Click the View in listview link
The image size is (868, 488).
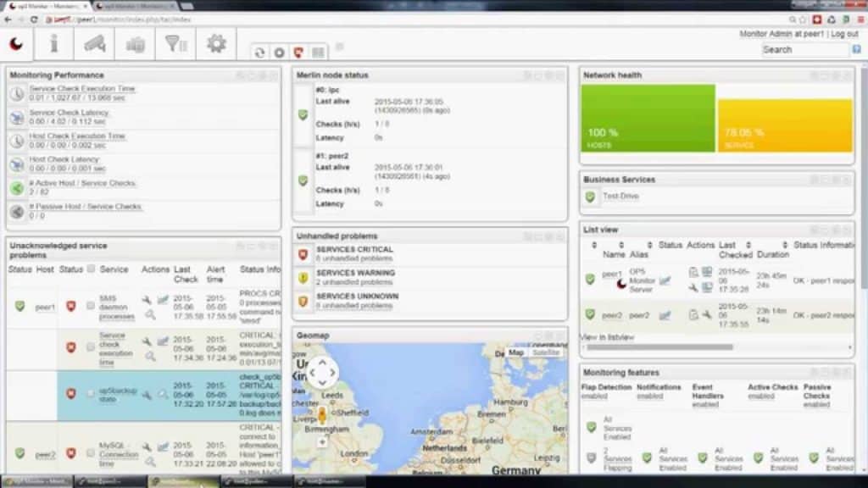[x=608, y=337]
